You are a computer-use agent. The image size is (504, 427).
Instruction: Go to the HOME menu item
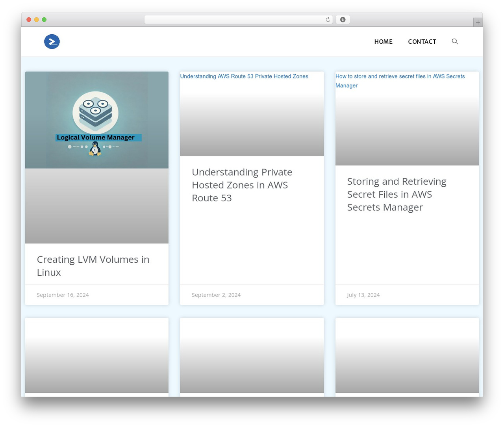(383, 41)
